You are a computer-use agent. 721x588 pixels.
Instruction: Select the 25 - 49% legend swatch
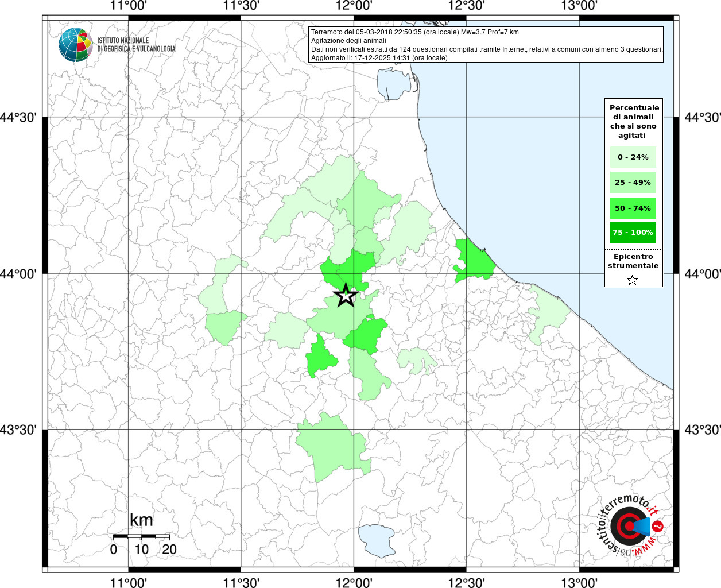point(633,183)
